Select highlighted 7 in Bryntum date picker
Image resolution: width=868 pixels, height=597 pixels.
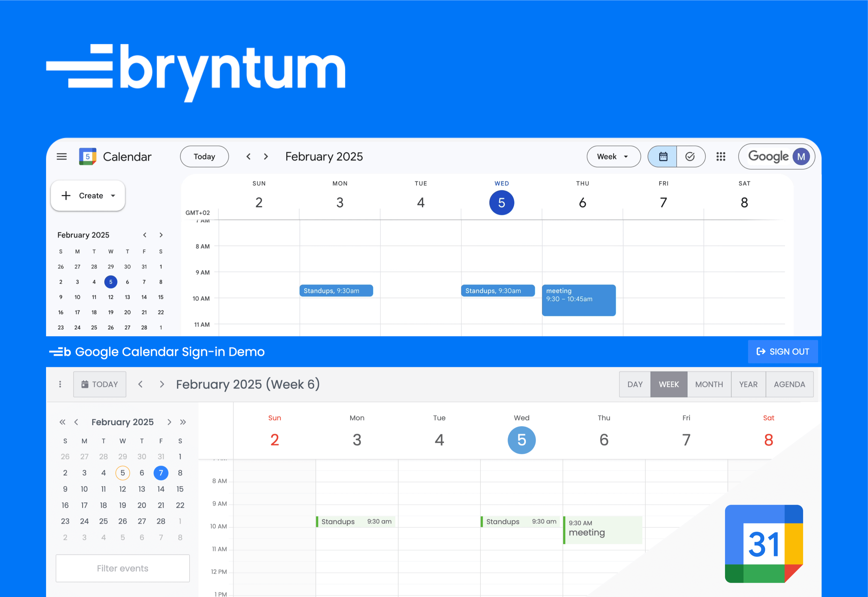point(161,473)
